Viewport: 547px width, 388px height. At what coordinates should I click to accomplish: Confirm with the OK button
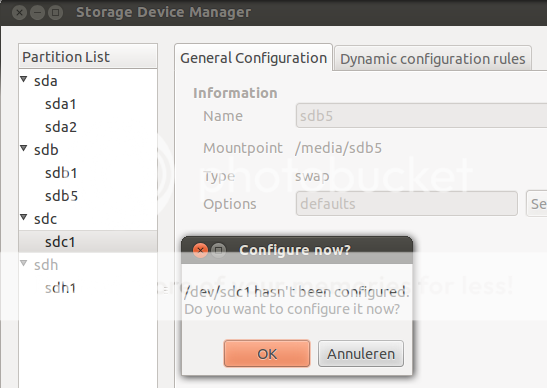coord(267,353)
